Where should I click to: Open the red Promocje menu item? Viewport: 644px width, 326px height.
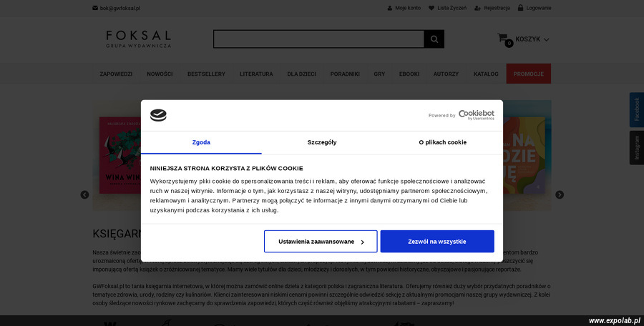click(529, 74)
